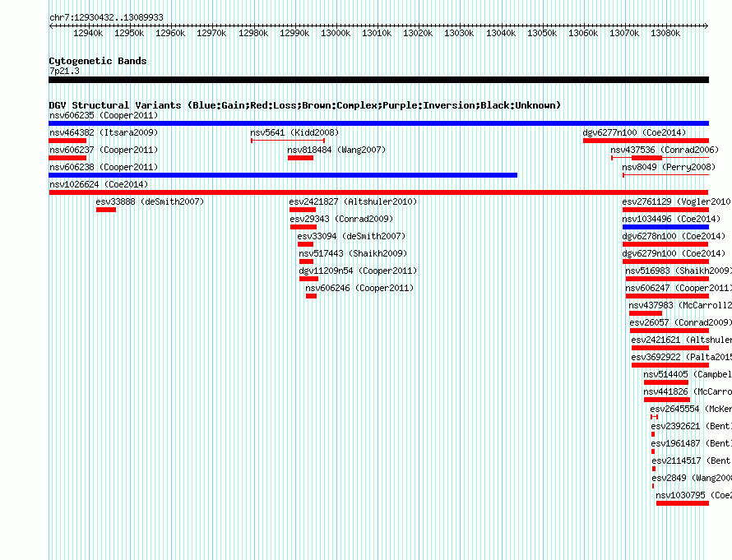
Task: Click the nsv606238 (Cooper2011) label
Action: click(x=104, y=167)
